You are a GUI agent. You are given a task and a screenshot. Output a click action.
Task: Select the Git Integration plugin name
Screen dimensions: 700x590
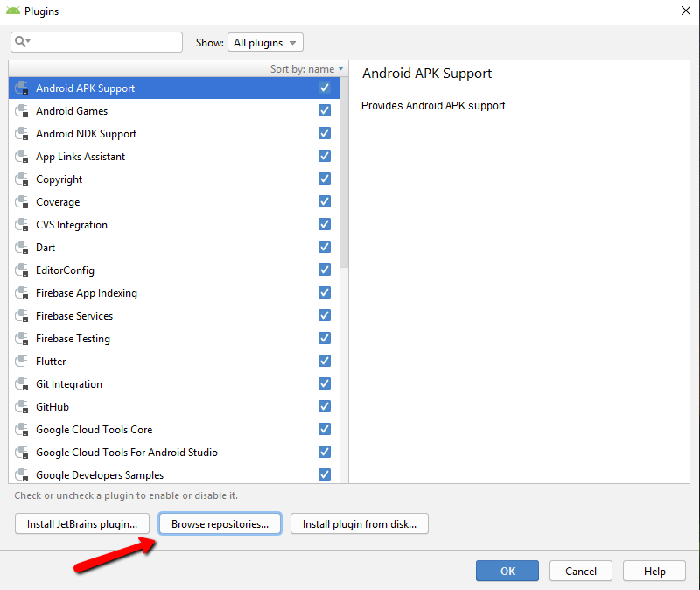[x=69, y=384]
